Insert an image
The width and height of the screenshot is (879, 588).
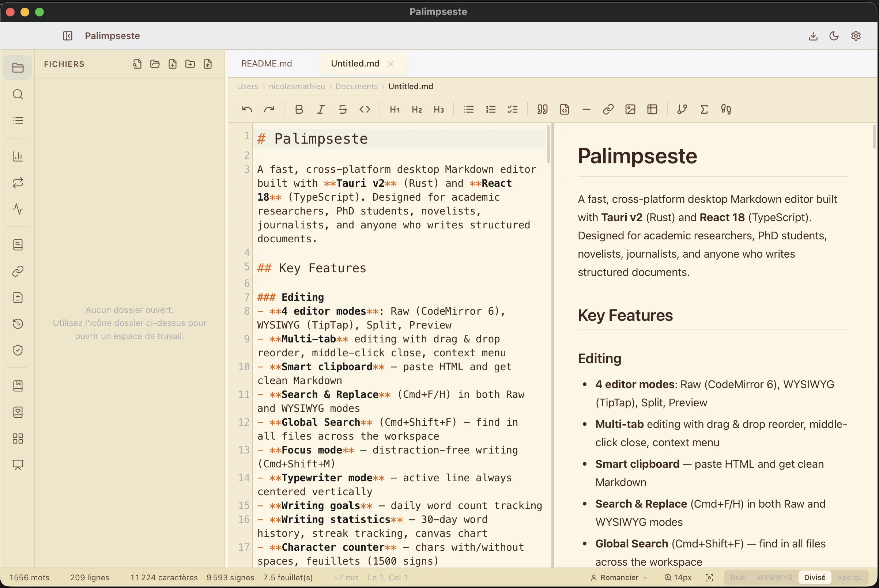pyautogui.click(x=630, y=110)
